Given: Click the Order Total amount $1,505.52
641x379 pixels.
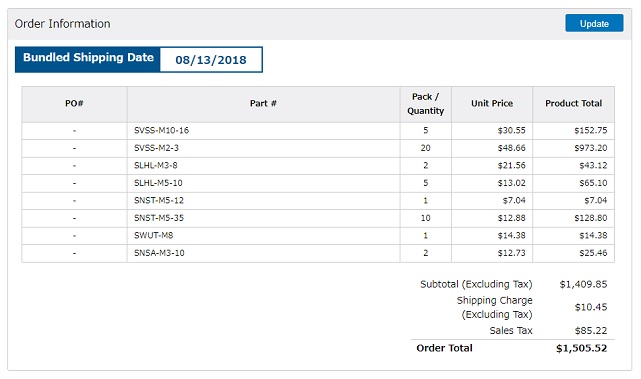Looking at the screenshot, I should coord(581,348).
